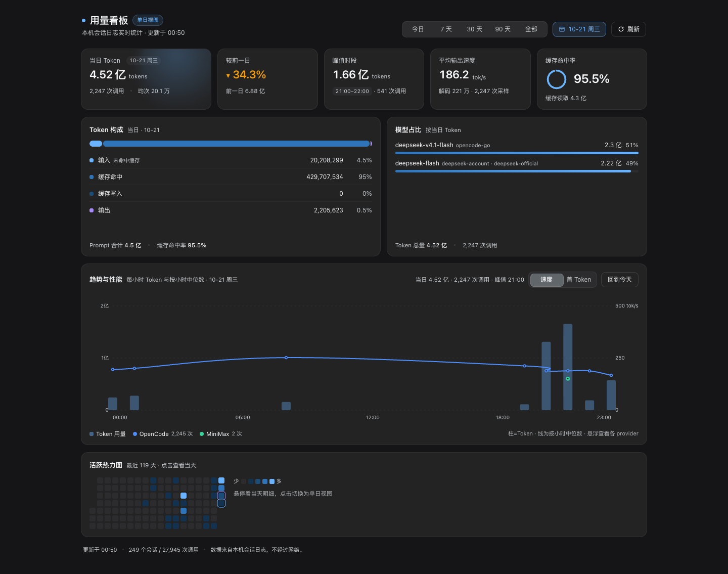Screen dimensions: 728x574
Task: Click the 2,205,623 output token count
Action: [329, 210]
